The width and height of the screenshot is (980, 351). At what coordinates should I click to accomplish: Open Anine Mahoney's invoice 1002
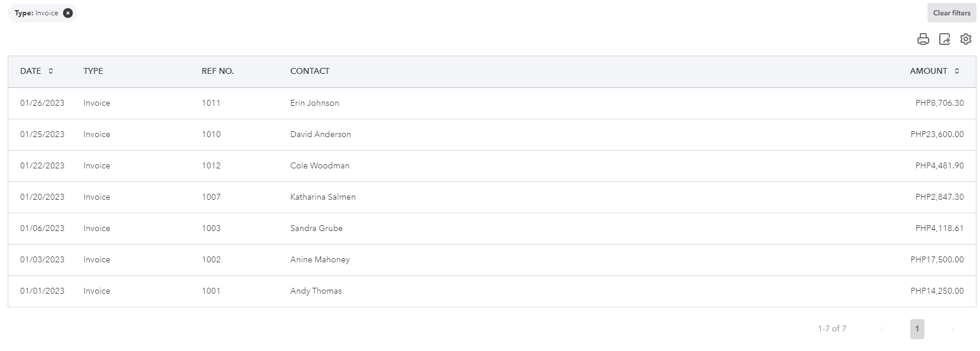(320, 259)
